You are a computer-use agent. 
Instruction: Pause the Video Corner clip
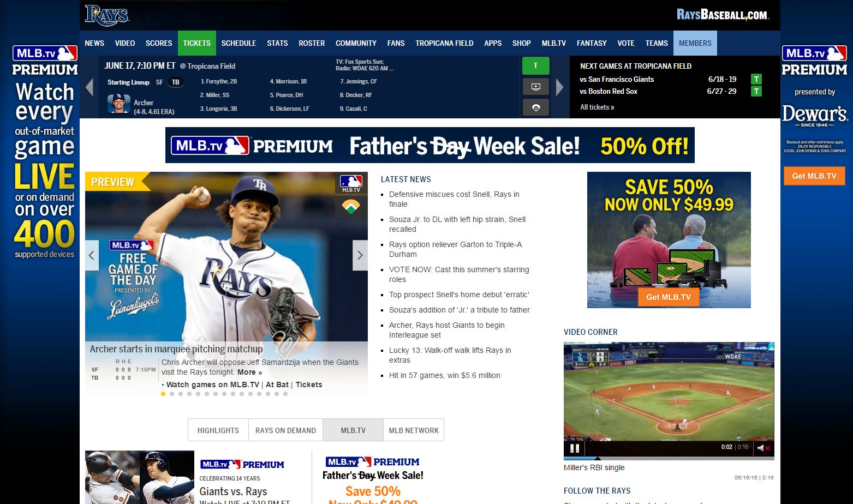574,448
